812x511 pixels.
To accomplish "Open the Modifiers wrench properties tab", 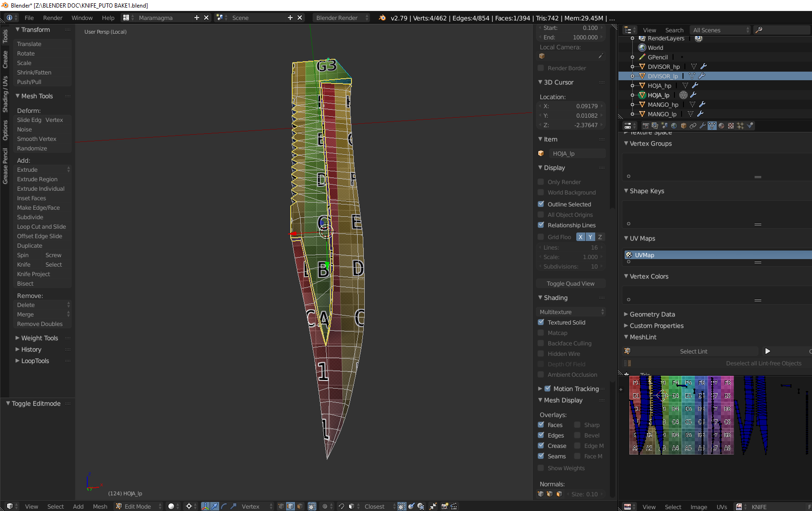I will coord(702,126).
